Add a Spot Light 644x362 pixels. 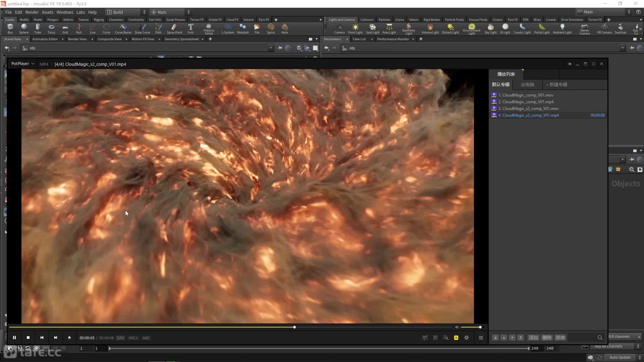(x=373, y=29)
